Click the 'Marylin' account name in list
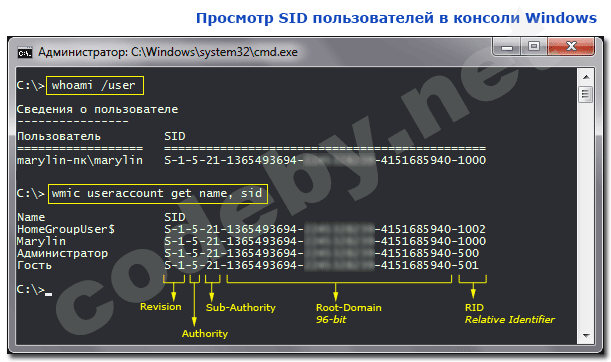 click(41, 241)
